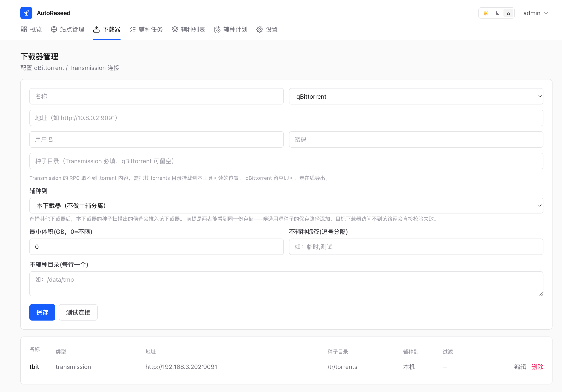Image resolution: width=562 pixels, height=392 pixels.
Task: Click the 类型 column header
Action: click(61, 352)
